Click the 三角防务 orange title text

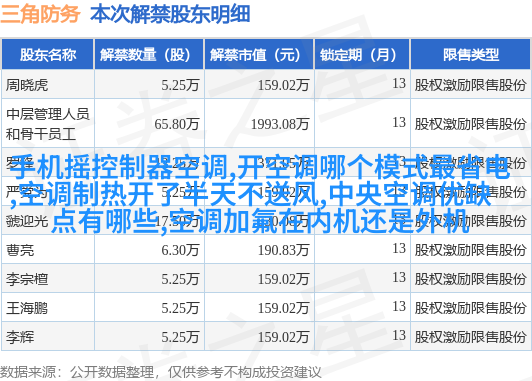40,14
